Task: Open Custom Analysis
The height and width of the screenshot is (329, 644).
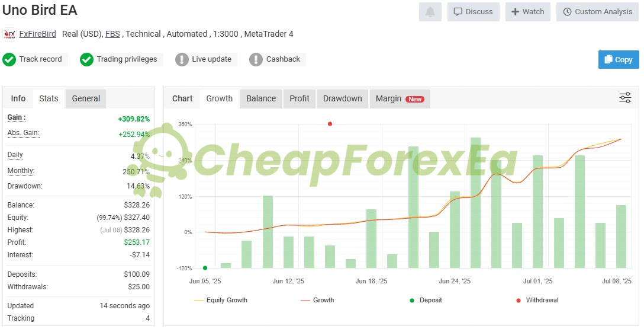Action: pos(598,12)
